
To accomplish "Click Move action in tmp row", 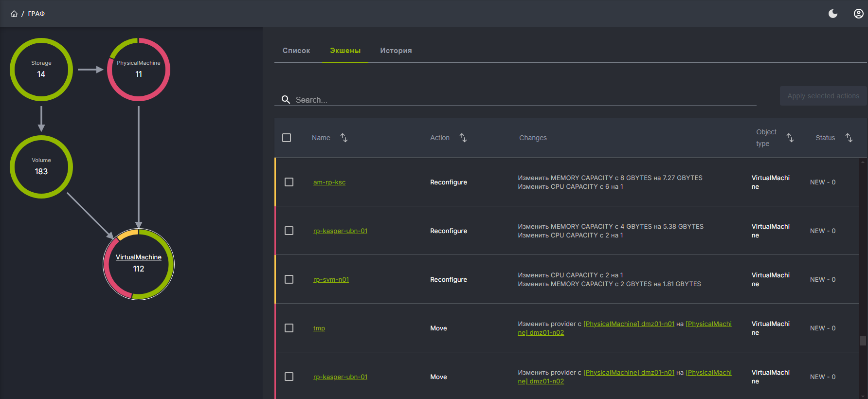I will coord(438,328).
